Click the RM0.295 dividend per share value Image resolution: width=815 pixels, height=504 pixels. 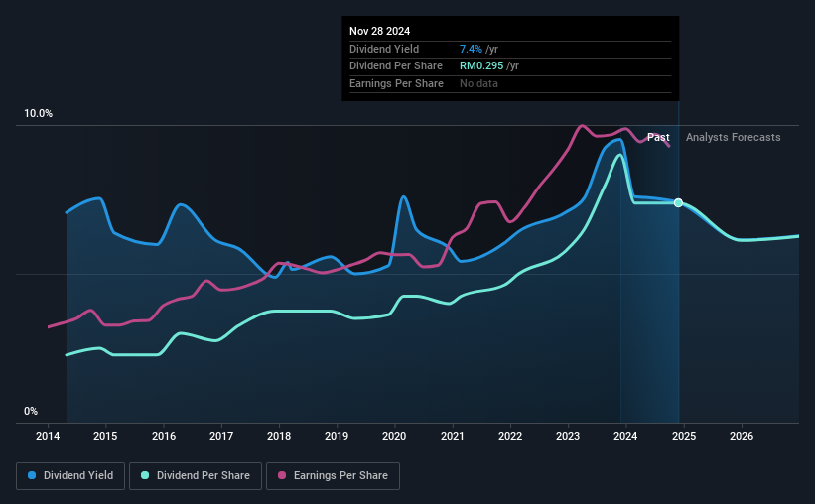point(481,66)
